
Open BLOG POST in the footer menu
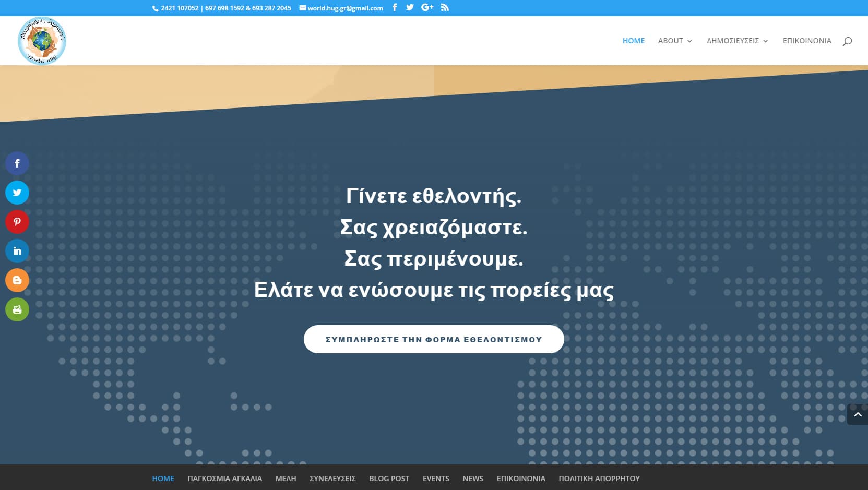click(x=389, y=479)
